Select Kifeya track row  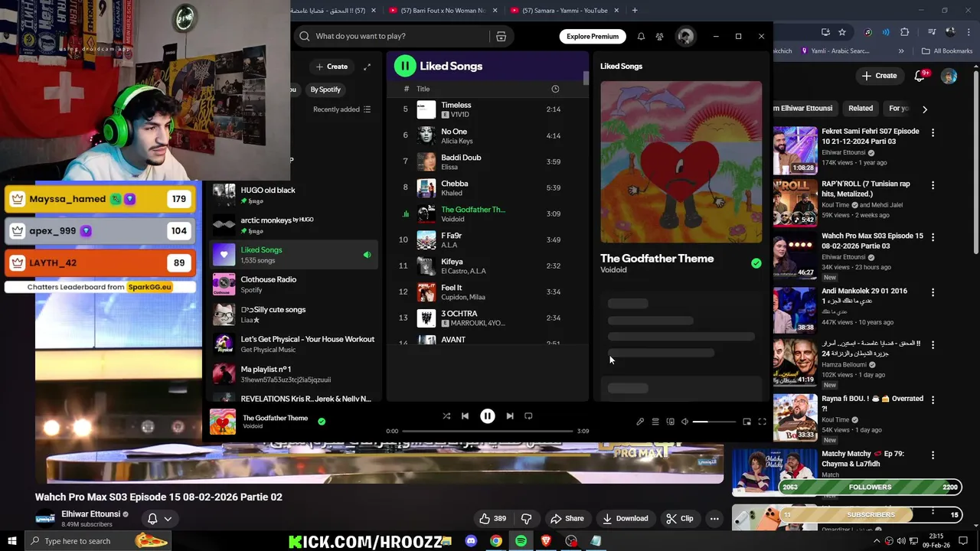pyautogui.click(x=487, y=266)
